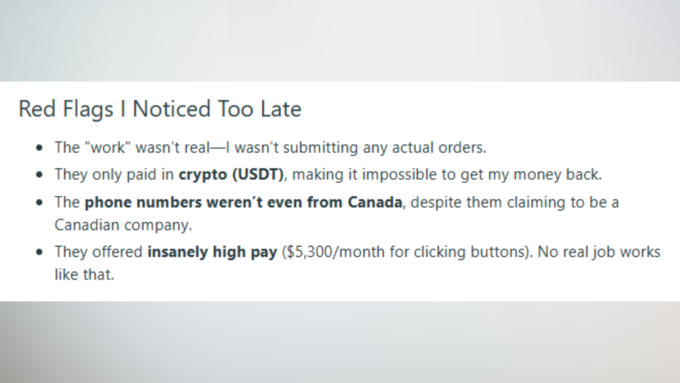The width and height of the screenshot is (680, 383).
Task: Click the second bullet point dot
Action: tap(40, 175)
